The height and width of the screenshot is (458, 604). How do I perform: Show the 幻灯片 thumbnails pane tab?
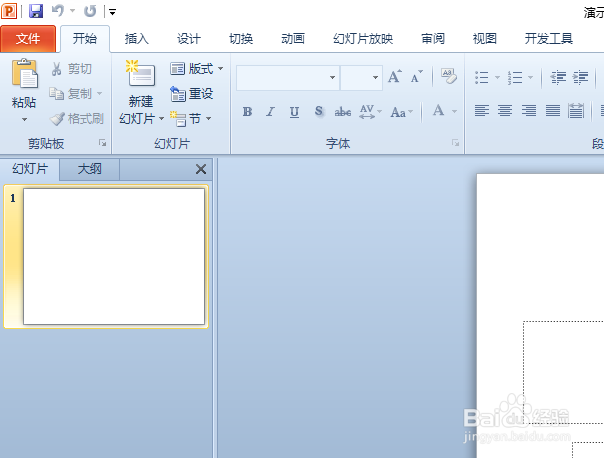pyautogui.click(x=30, y=169)
